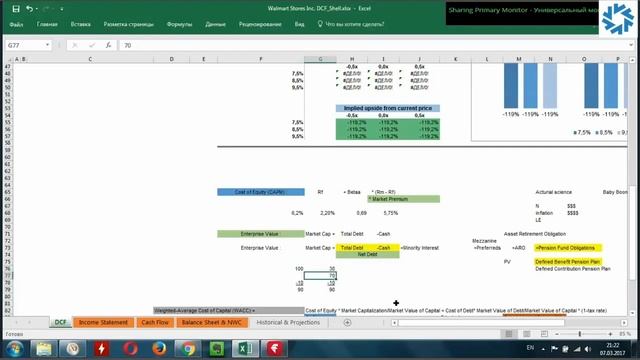This screenshot has width=640, height=360.
Task: Select the '+Pension Fund Obligations' yellow cell
Action: 568,248
